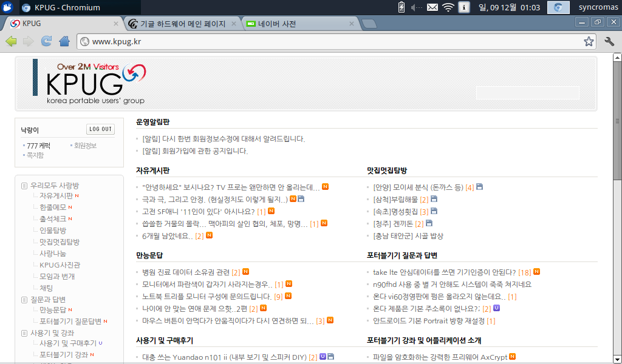Click the KPUG - Chromium taskbar entry
The width and height of the screenshot is (622, 364).
click(x=80, y=7)
